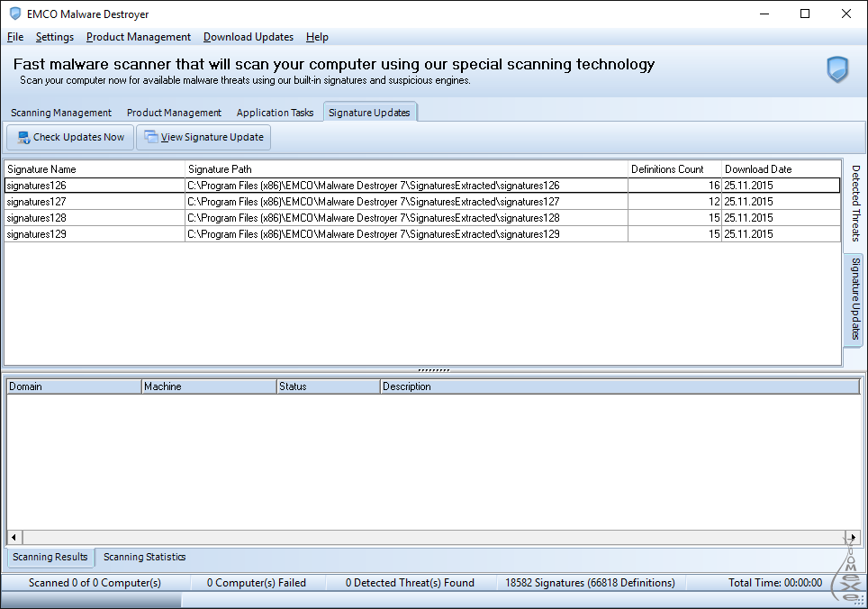Close the EMCO Malware Destroyer window

tap(845, 14)
